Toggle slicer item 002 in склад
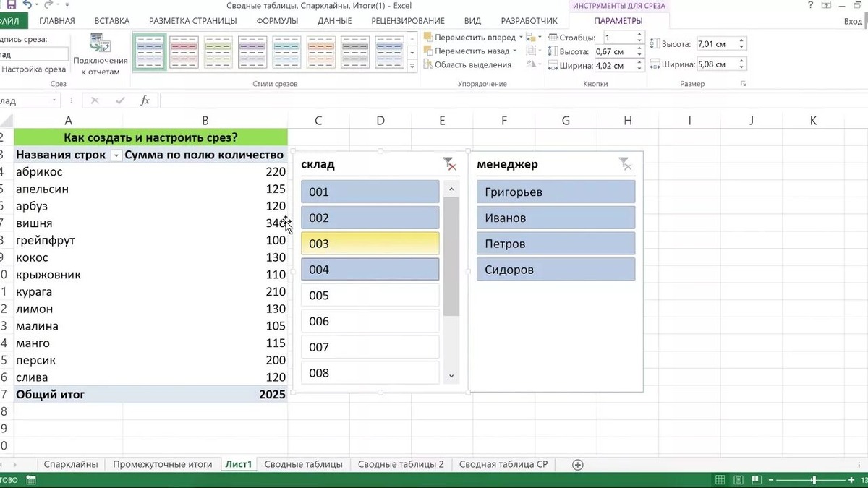This screenshot has width=868, height=488. click(x=370, y=218)
